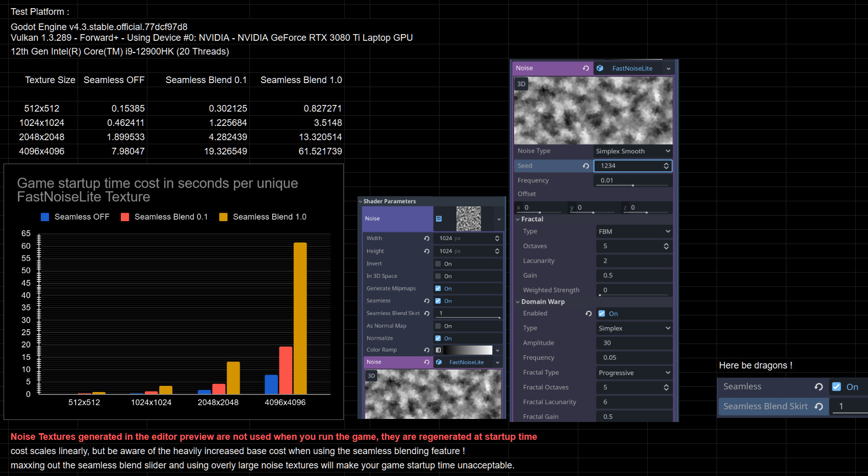This screenshot has height=476, width=868.
Task: Revert the Color Ramp property
Action: pos(426,350)
